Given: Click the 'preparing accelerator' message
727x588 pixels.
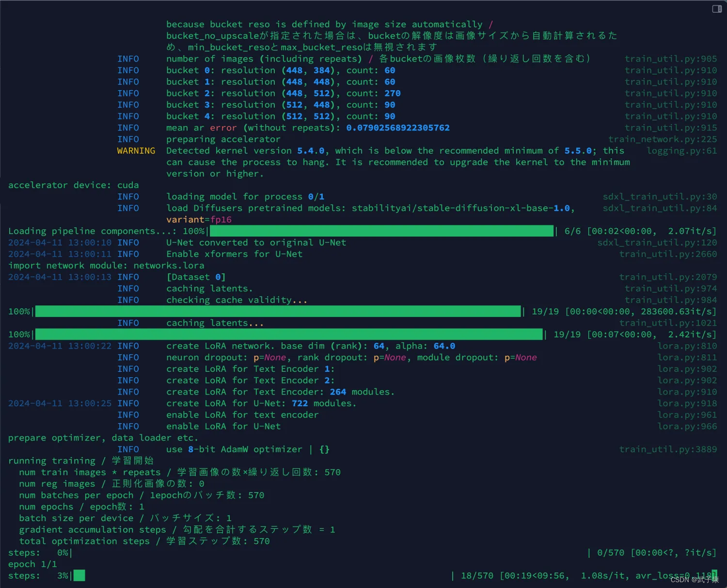Looking at the screenshot, I should (x=223, y=139).
